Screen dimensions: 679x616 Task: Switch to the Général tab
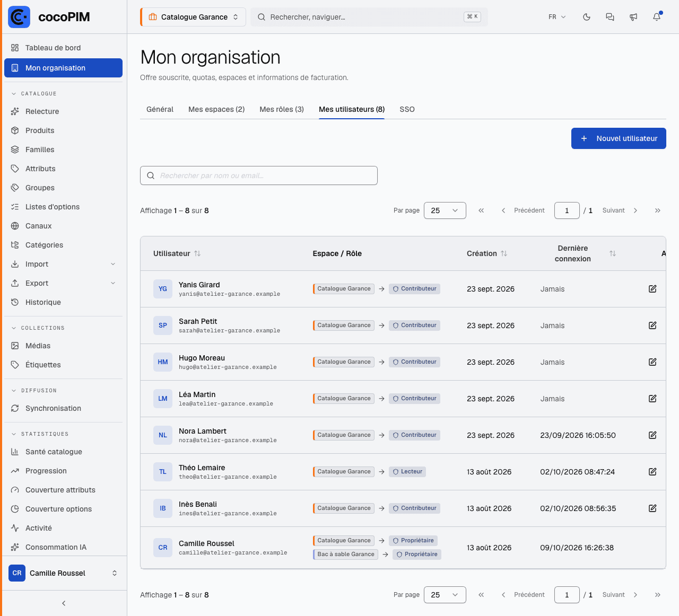tap(160, 109)
